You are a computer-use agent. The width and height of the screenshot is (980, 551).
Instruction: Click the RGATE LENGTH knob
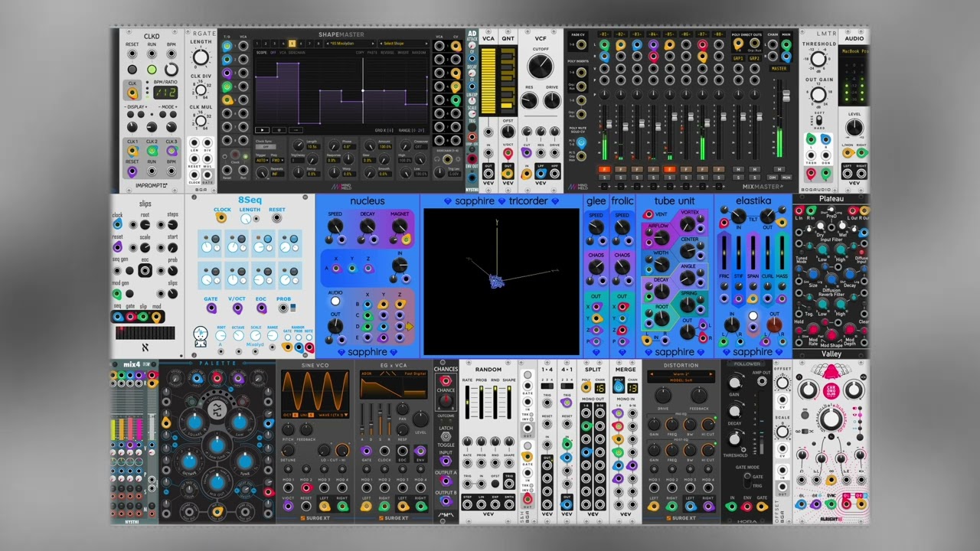(x=201, y=57)
